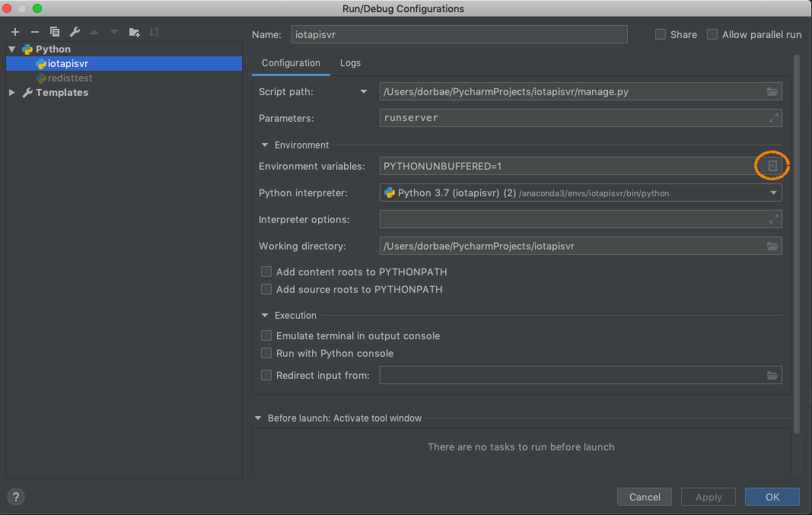Browse for a script path file
Viewport: 812px width, 515px height.
coord(772,91)
